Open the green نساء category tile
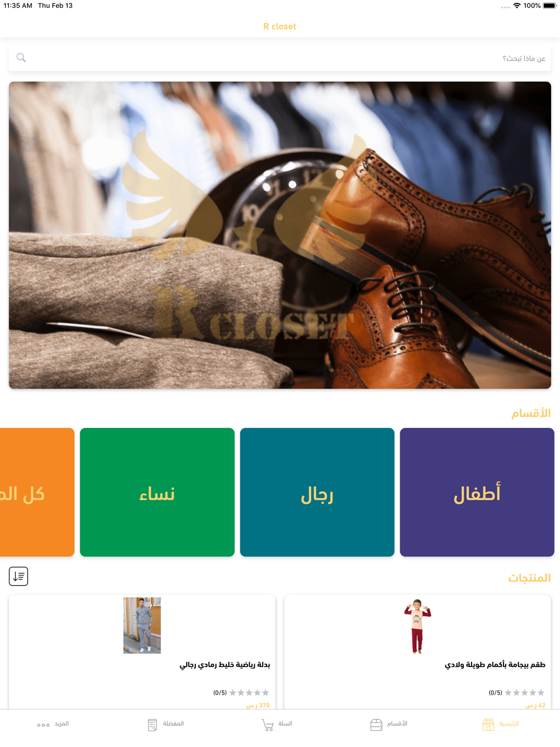Image resolution: width=560 pixels, height=747 pixels. pyautogui.click(x=157, y=492)
